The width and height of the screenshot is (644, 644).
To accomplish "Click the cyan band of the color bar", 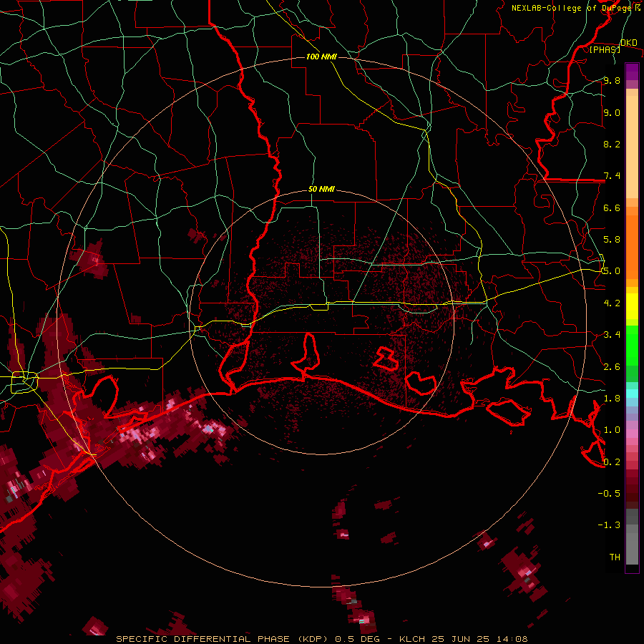I will click(632, 394).
